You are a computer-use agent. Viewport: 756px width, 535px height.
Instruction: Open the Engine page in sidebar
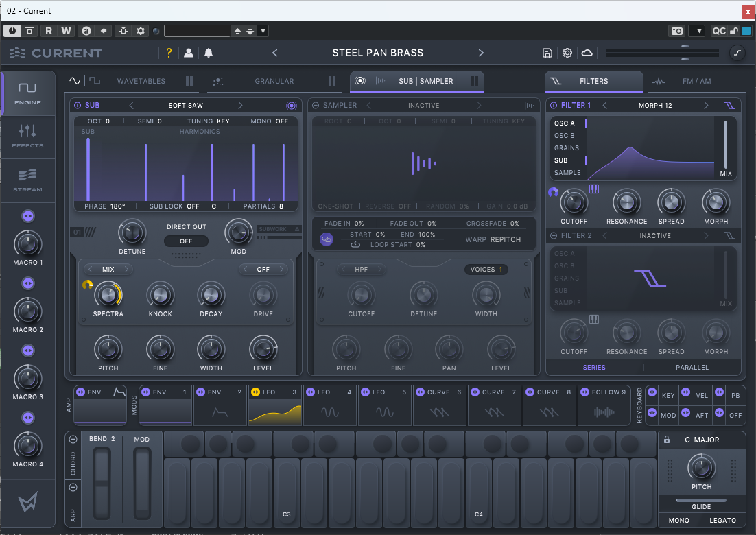[x=27, y=93]
